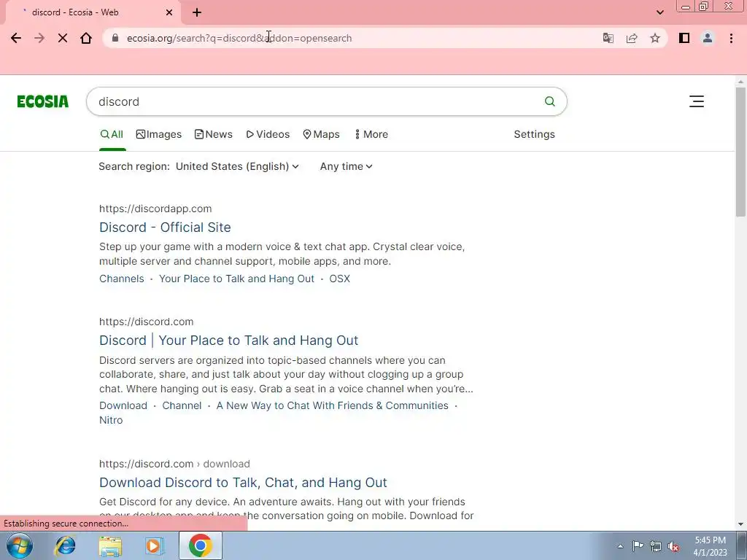The width and height of the screenshot is (747, 560).
Task: Open search Settings
Action: 534,134
